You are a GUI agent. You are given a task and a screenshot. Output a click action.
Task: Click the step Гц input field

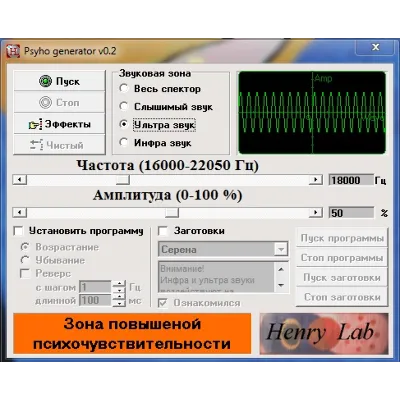click(95, 287)
